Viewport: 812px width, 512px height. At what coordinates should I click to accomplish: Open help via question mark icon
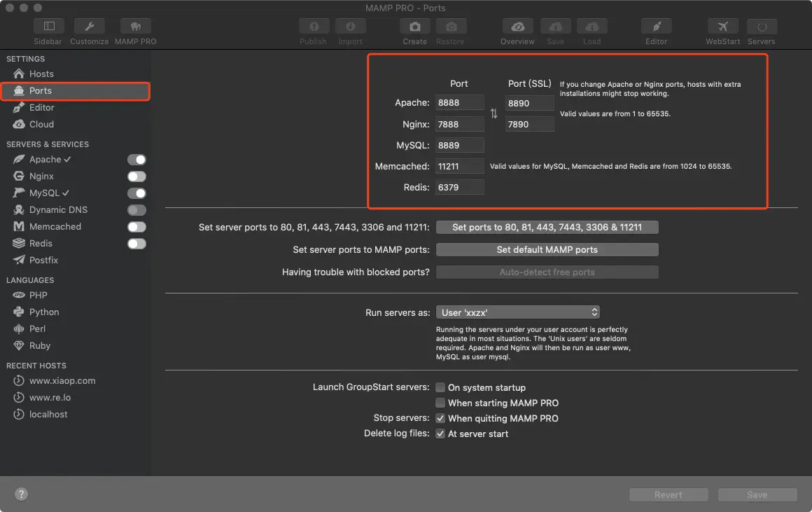coord(21,494)
